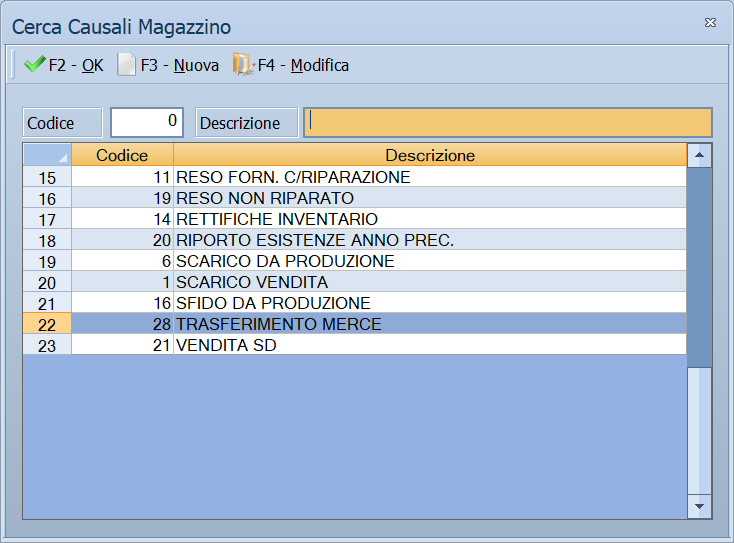Screen dimensions: 734x543
Task: Select all via grid corner cell
Action: (47, 155)
